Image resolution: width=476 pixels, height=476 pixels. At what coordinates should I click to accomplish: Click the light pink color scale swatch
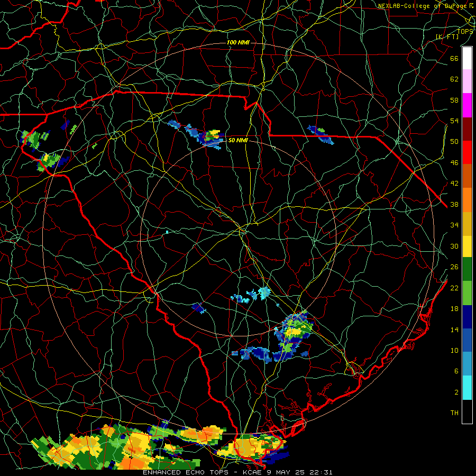(x=467, y=81)
